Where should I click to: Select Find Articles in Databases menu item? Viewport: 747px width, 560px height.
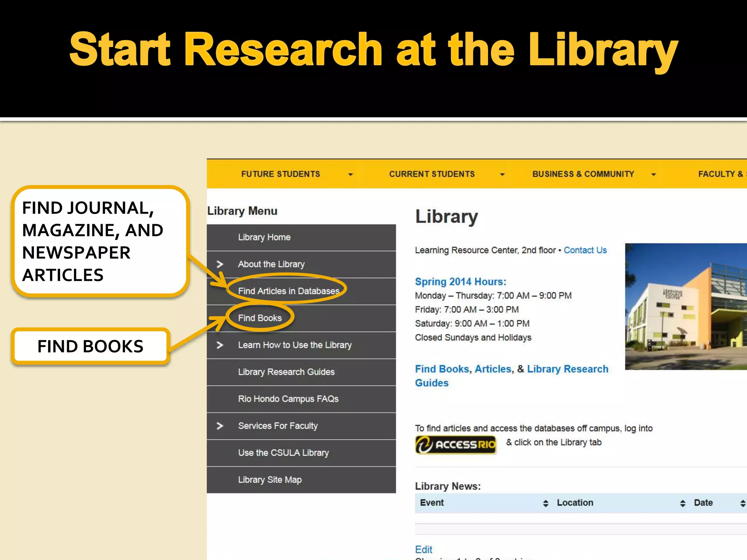click(289, 291)
